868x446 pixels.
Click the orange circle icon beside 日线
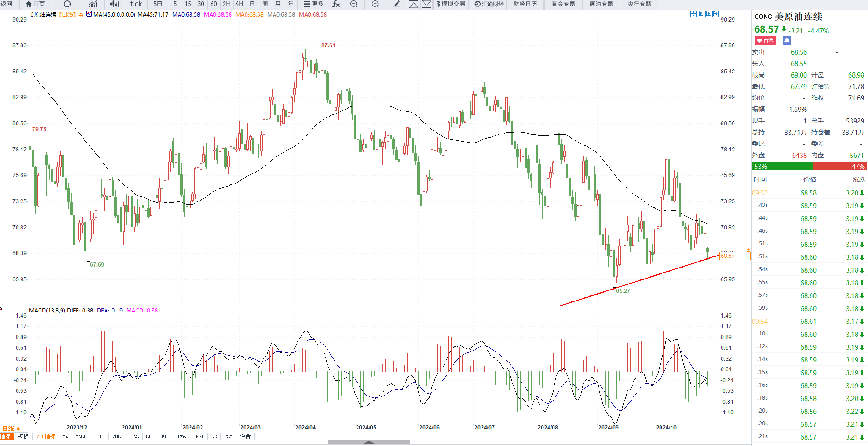(x=81, y=15)
